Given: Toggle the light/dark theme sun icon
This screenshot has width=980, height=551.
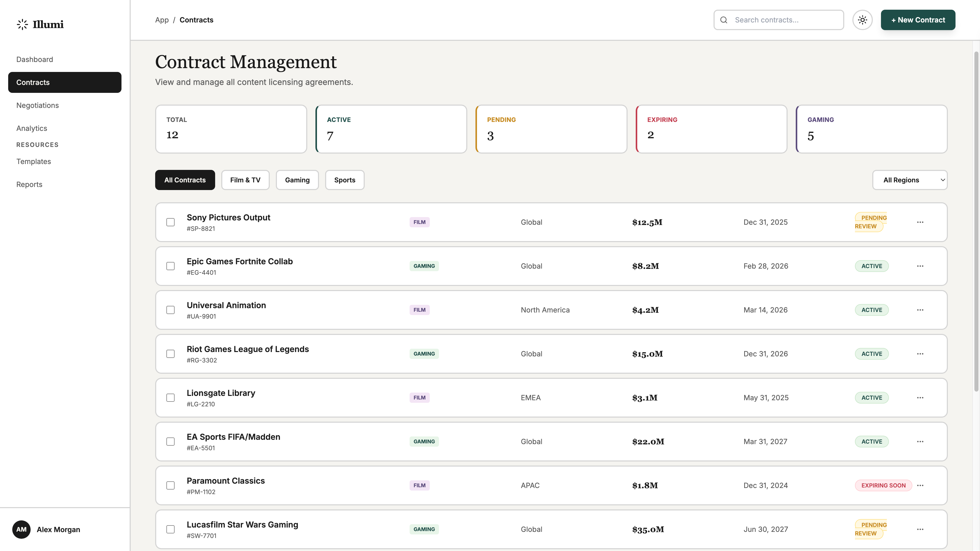Looking at the screenshot, I should [x=862, y=20].
